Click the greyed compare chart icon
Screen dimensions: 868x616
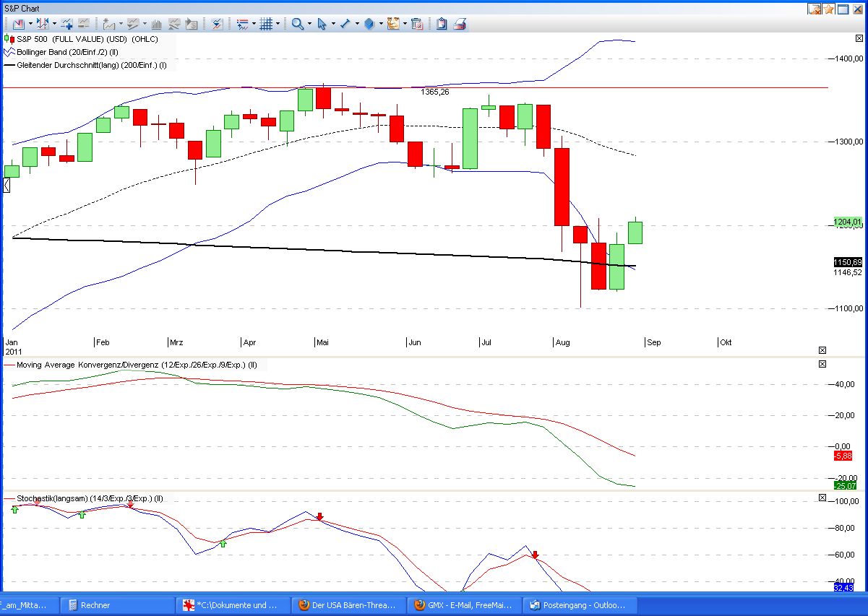(83, 24)
